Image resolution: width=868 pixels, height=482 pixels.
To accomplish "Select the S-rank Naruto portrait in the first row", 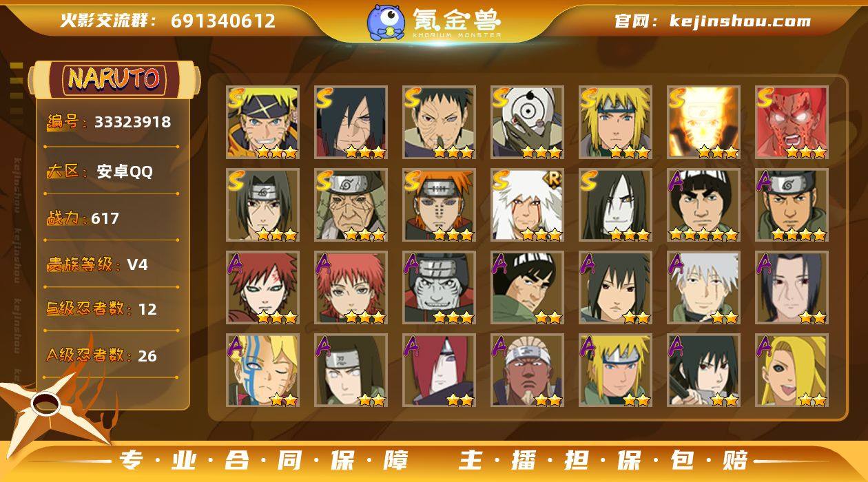I will tap(262, 123).
